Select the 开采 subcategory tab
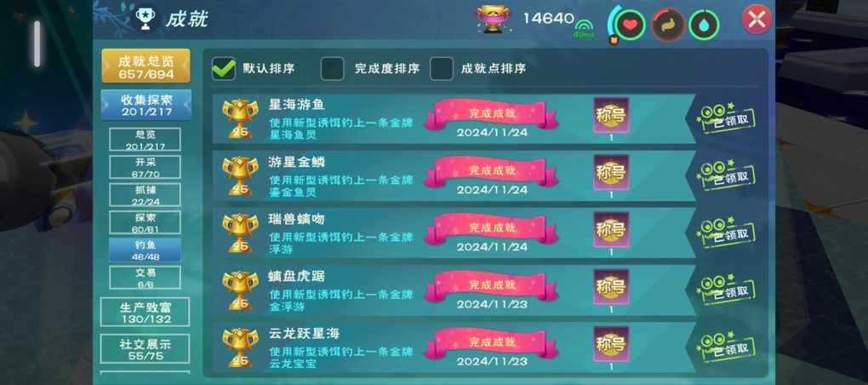 [145, 167]
